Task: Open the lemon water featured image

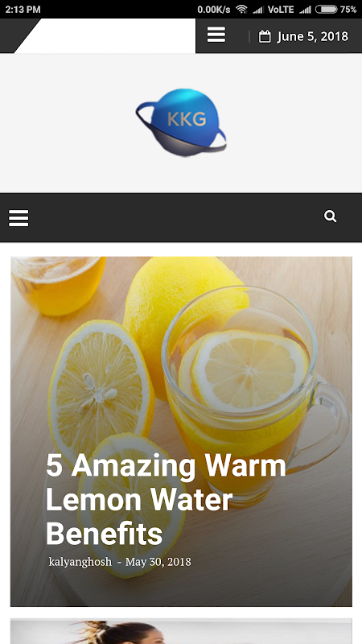Action: pyautogui.click(x=182, y=431)
